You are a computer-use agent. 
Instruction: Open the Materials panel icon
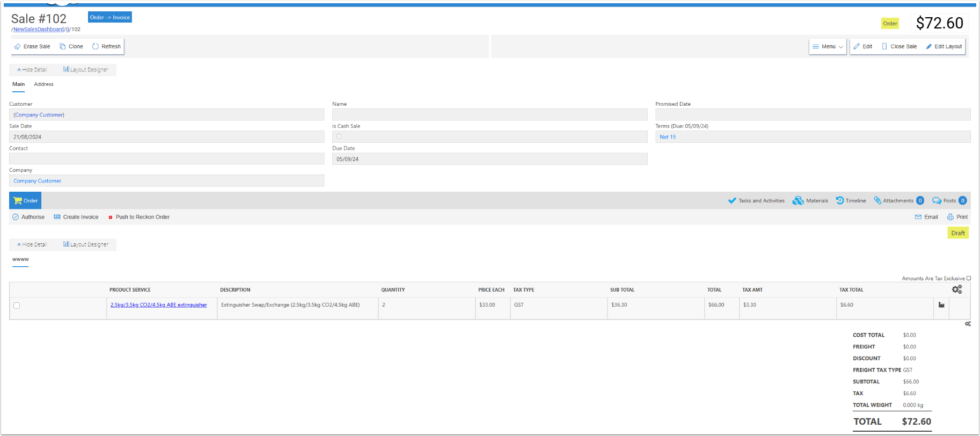click(x=798, y=201)
